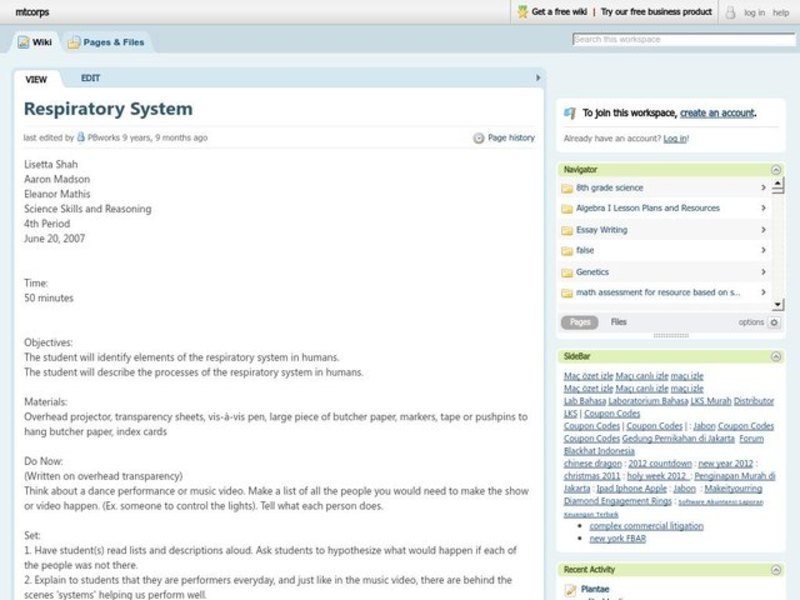Select the Files tab in Navigator
This screenshot has width=800, height=600.
coord(618,321)
